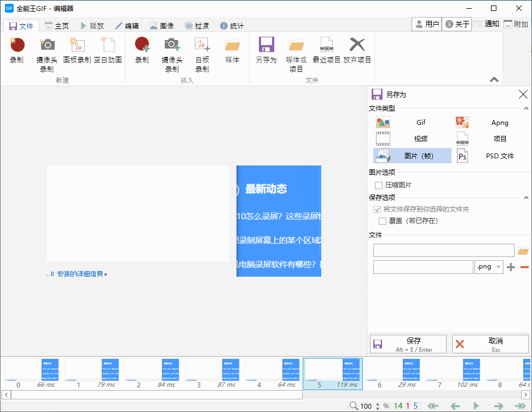Go to first frame arrow
The height and width of the screenshot is (412, 532).
[433, 406]
